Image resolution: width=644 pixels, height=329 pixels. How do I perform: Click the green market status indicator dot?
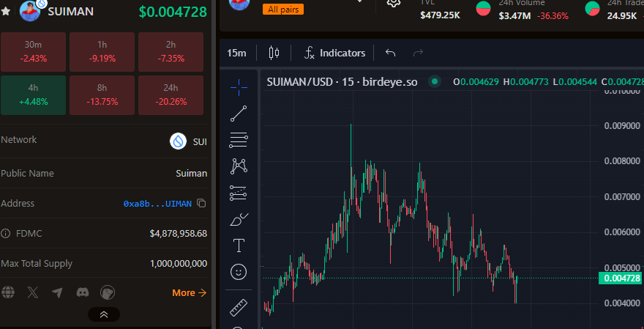[434, 81]
